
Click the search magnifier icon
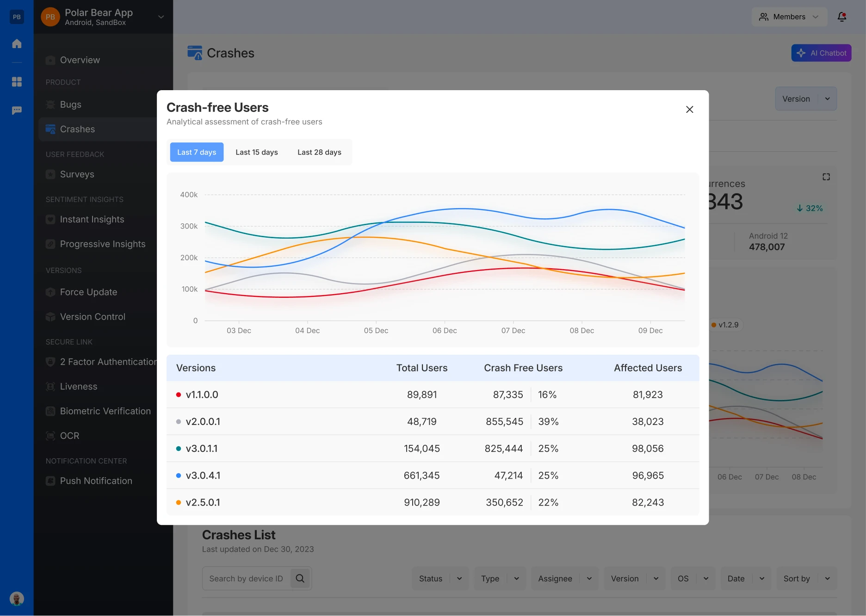pos(300,579)
